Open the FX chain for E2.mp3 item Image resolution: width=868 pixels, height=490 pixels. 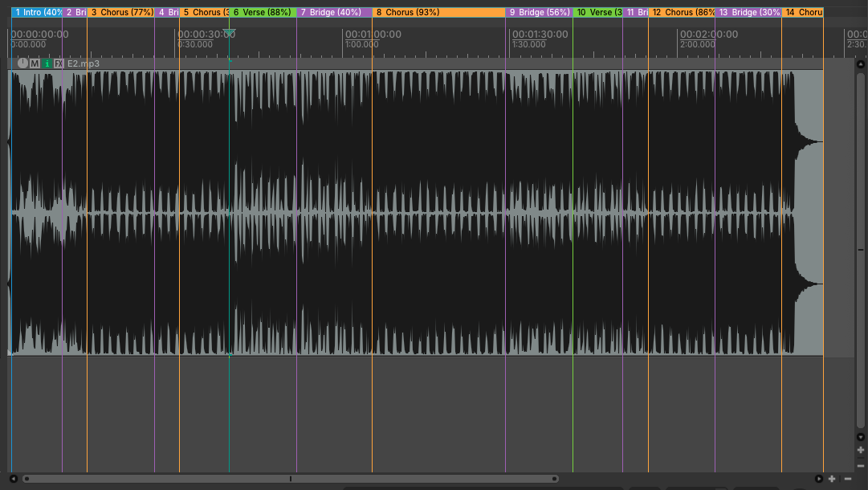point(59,63)
